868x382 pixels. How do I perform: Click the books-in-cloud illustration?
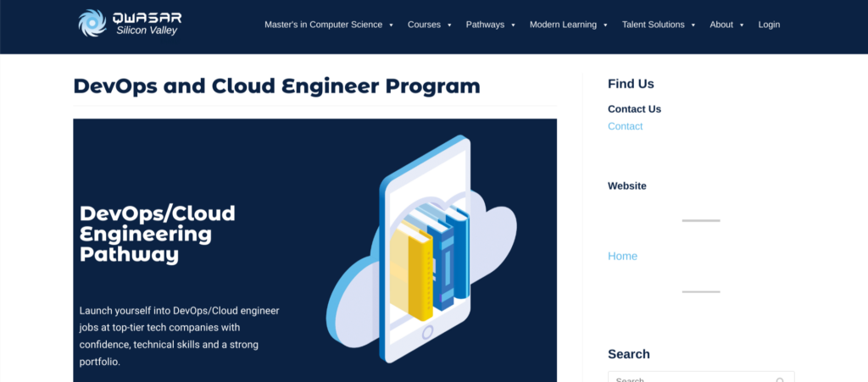click(x=421, y=252)
